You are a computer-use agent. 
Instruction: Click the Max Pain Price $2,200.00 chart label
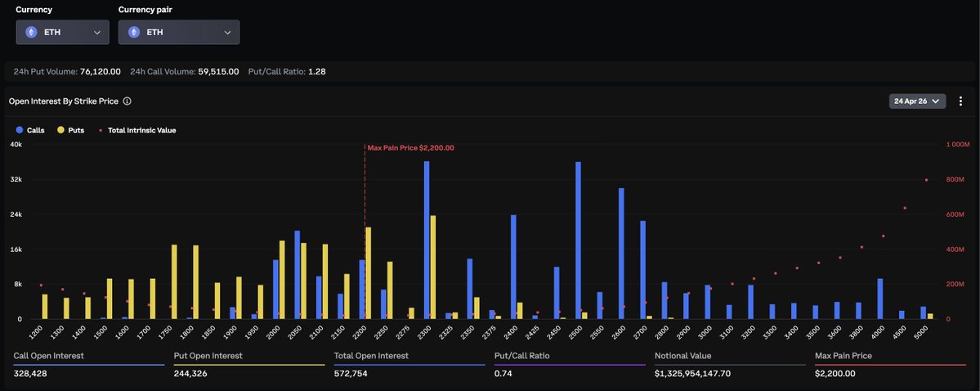coord(410,148)
